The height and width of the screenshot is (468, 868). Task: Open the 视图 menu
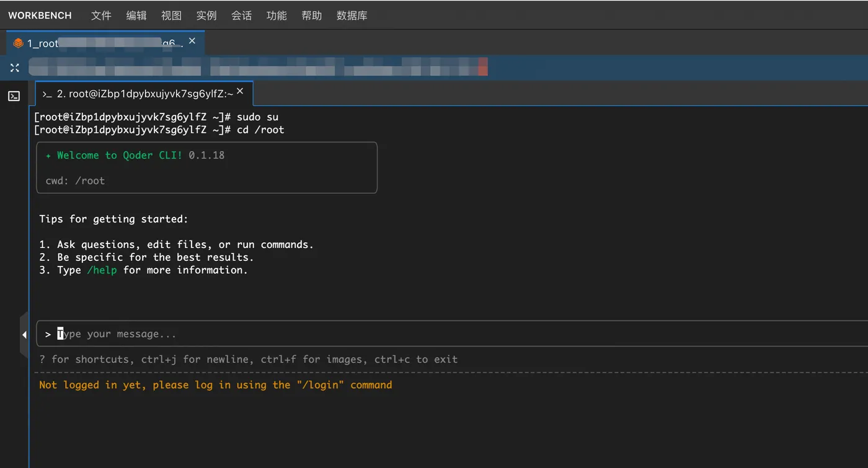coord(171,15)
